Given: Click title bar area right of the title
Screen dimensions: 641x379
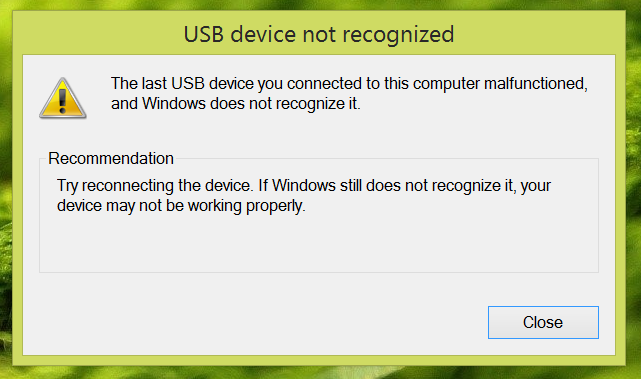Looking at the screenshot, I should pyautogui.click(x=540, y=34).
